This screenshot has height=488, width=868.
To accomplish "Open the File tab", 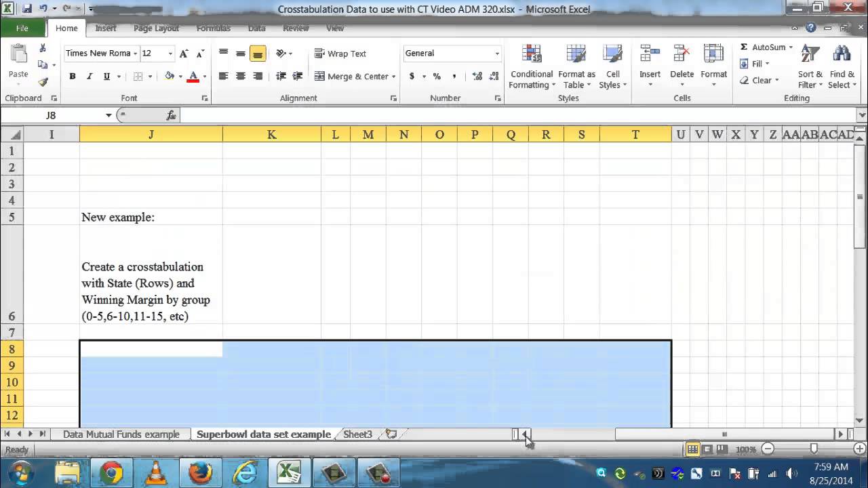I will 22,28.
